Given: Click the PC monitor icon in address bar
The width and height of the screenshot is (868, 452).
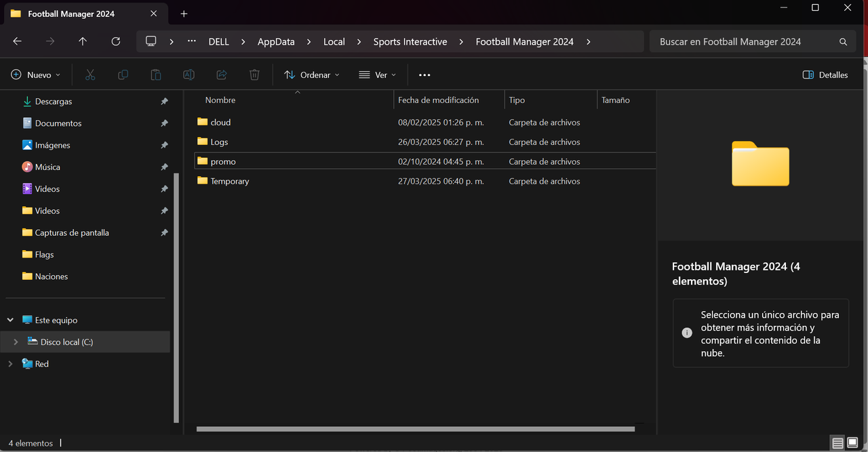Looking at the screenshot, I should (x=151, y=41).
